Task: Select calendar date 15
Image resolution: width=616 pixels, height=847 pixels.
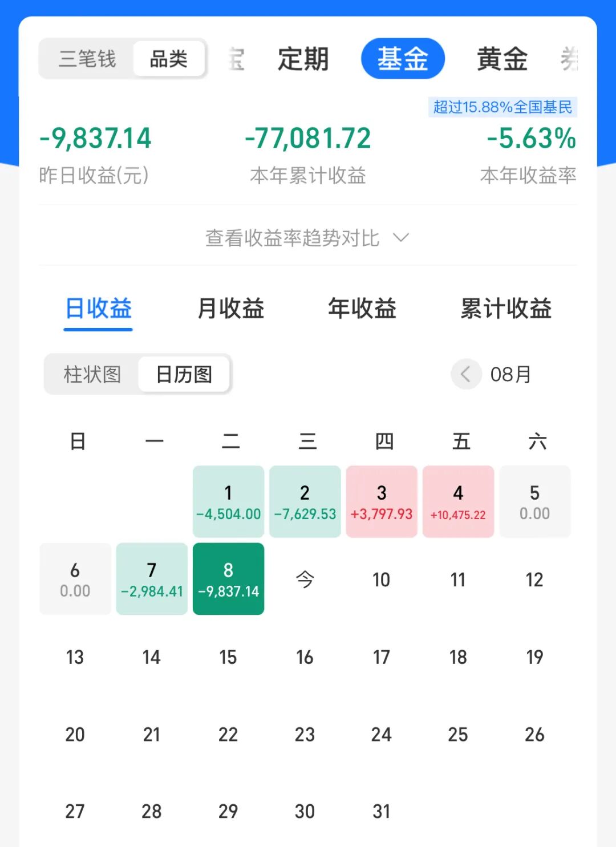Action: 228,657
